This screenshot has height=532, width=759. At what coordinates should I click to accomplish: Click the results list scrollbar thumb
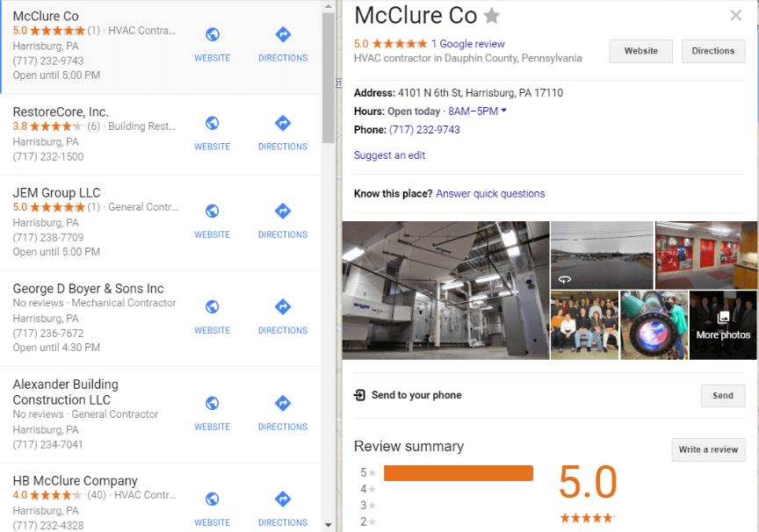coord(329,78)
